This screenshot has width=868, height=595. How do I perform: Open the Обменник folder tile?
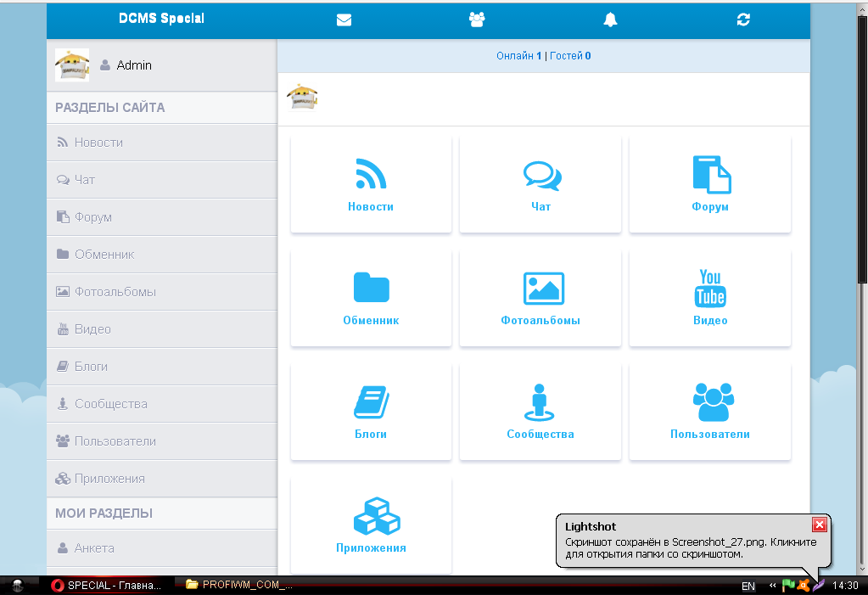coord(371,298)
